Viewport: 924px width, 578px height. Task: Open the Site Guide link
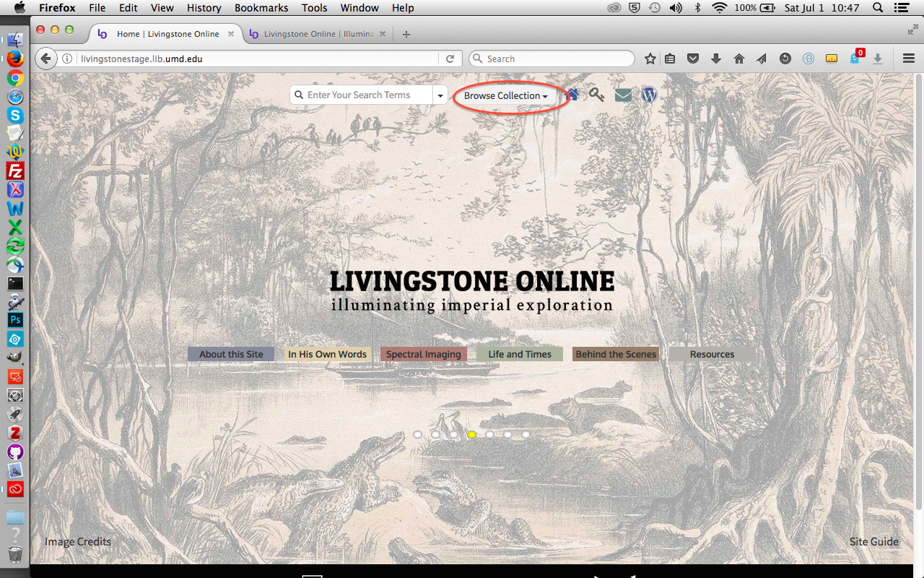(x=874, y=541)
